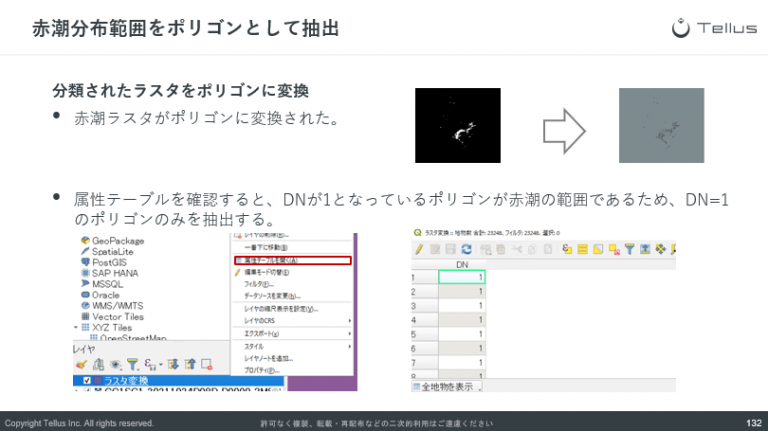Click the save edits floppy icon
768x431 pixels.
[x=451, y=249]
